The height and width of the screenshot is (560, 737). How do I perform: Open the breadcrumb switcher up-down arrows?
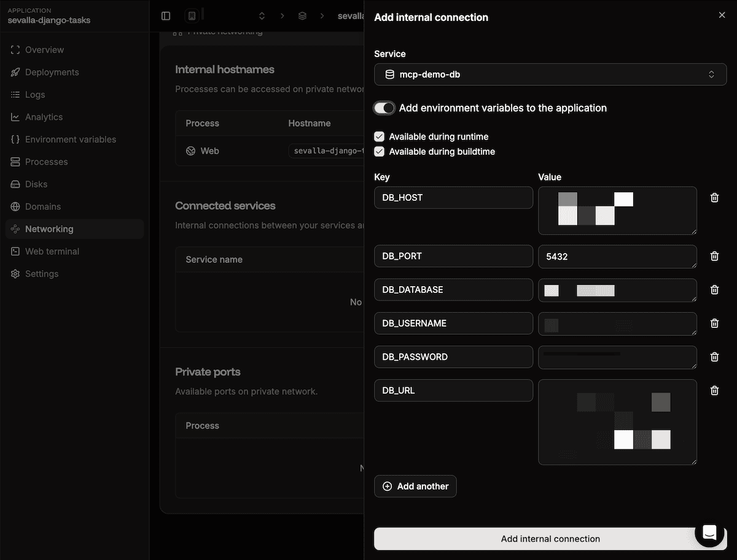262,16
